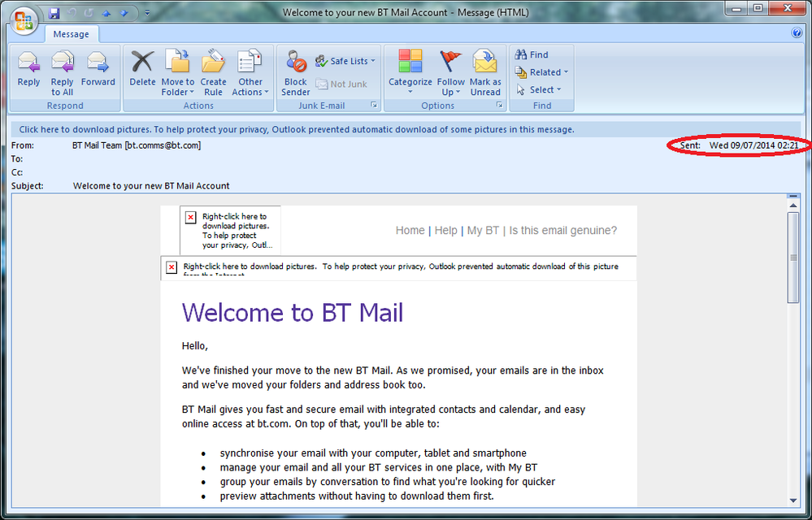This screenshot has height=520, width=812.
Task: Customize the Quick Access Toolbar
Action: click(x=146, y=13)
